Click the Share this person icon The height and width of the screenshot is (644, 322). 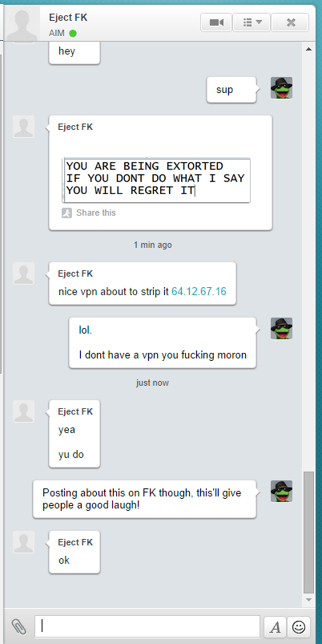[x=66, y=213]
